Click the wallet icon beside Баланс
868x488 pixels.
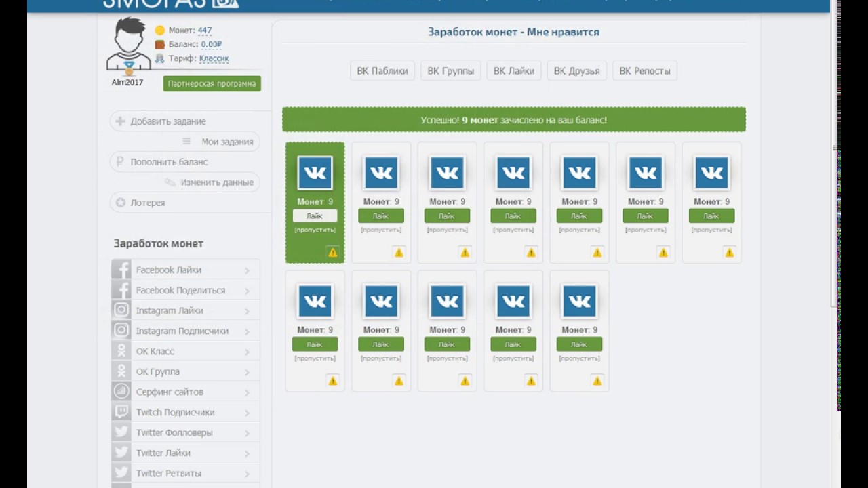coord(159,45)
